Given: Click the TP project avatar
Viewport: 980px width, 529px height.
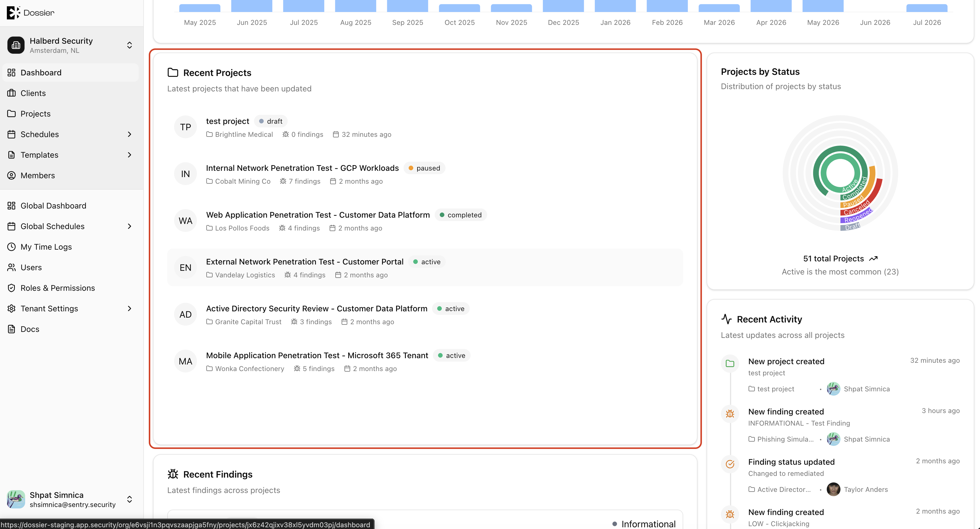Looking at the screenshot, I should pyautogui.click(x=185, y=127).
